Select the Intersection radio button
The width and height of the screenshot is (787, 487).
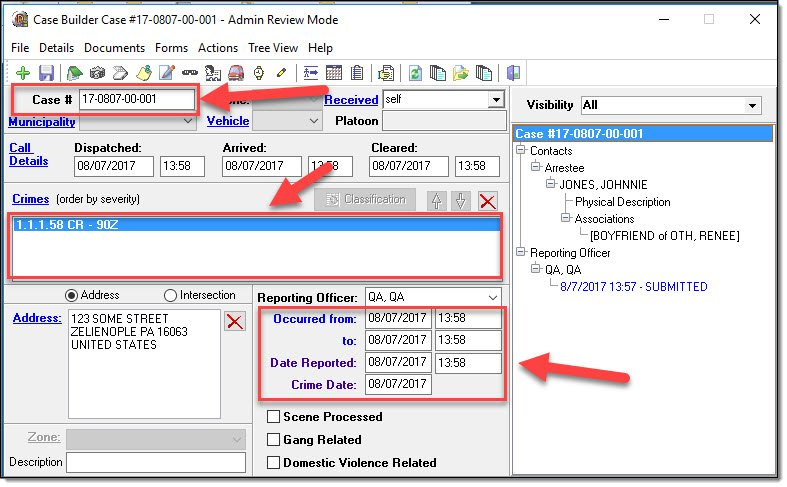coord(170,295)
